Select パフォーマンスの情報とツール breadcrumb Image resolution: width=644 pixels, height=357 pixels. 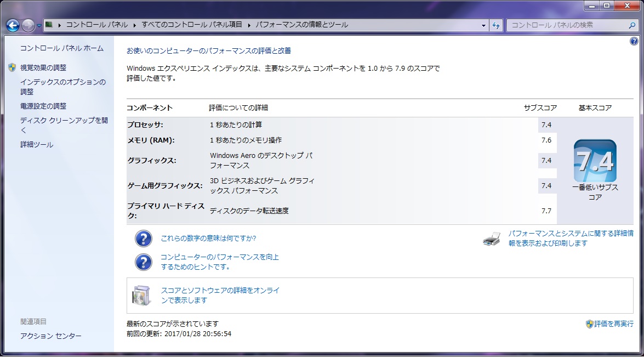click(302, 25)
